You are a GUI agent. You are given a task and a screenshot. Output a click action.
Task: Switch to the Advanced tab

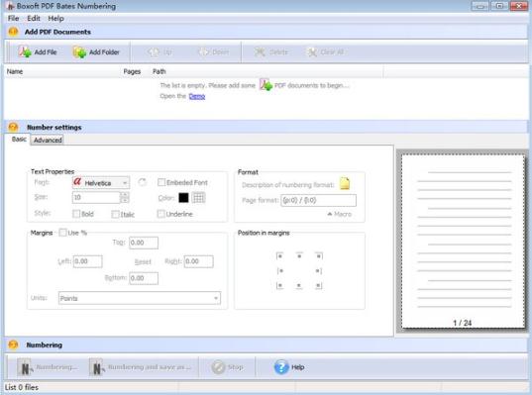(48, 140)
